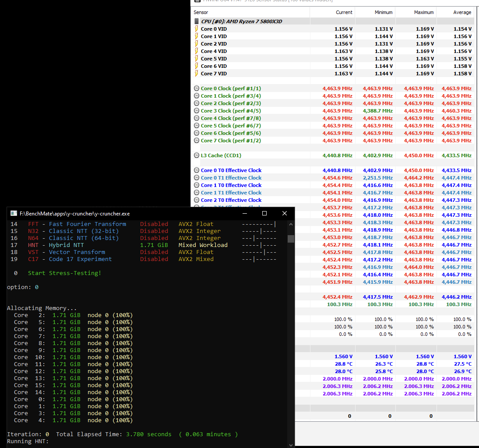Click the N32 - Classic NTT (32-bit) line
The width and height of the screenshot is (479, 448).
pos(143,231)
